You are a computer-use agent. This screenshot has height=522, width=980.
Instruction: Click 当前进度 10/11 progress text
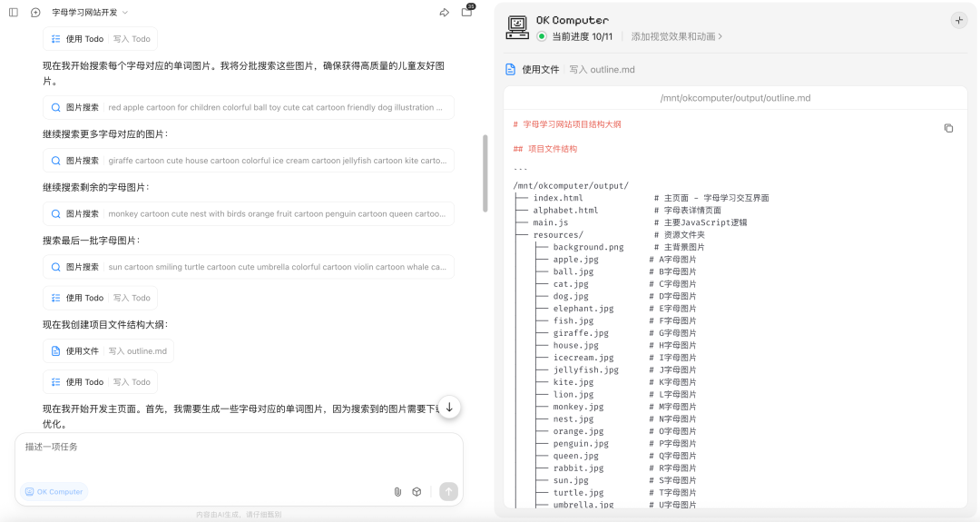pyautogui.click(x=583, y=37)
